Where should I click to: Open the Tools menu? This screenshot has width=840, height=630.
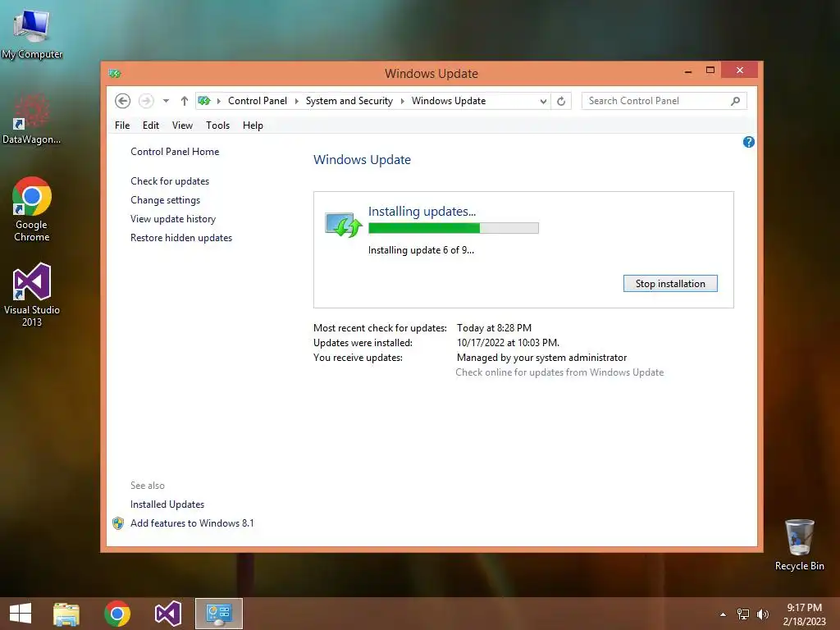pos(217,126)
